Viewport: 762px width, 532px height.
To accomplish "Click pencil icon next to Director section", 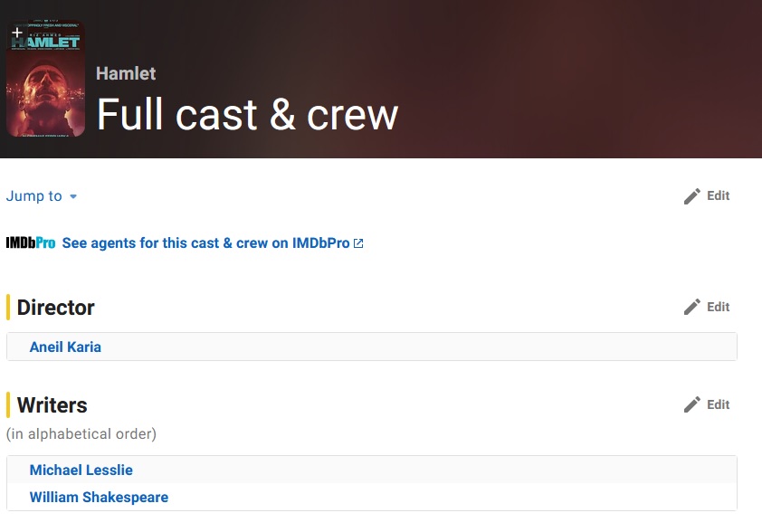I will (692, 307).
